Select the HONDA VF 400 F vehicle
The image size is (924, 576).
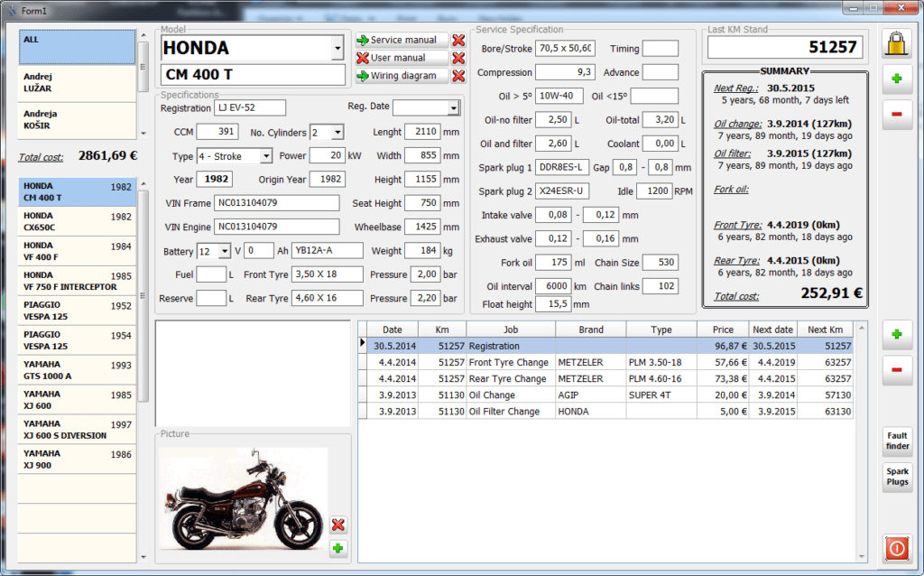[x=78, y=251]
